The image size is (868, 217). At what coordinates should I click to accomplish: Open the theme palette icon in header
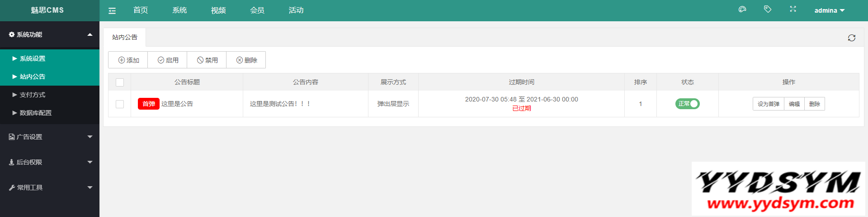(x=742, y=9)
